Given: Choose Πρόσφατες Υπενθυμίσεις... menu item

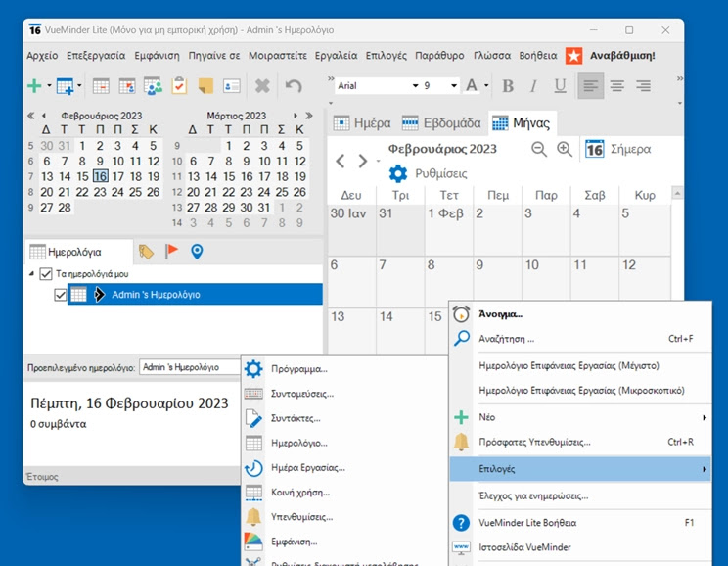Looking at the screenshot, I should [x=580, y=442].
